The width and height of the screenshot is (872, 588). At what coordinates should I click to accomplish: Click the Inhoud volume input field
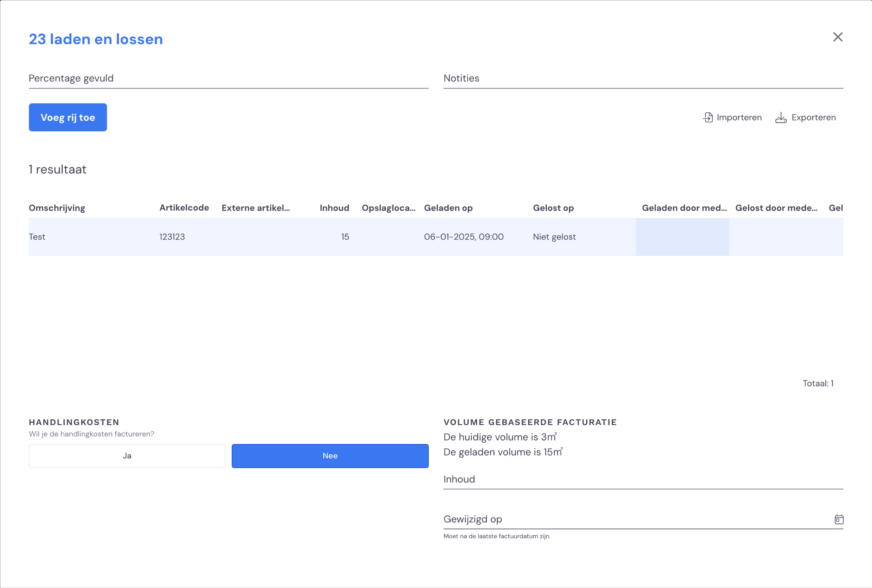click(643, 479)
